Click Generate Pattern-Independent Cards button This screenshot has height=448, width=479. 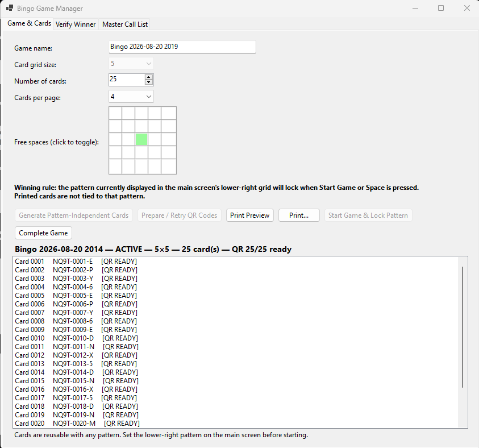[x=74, y=215]
